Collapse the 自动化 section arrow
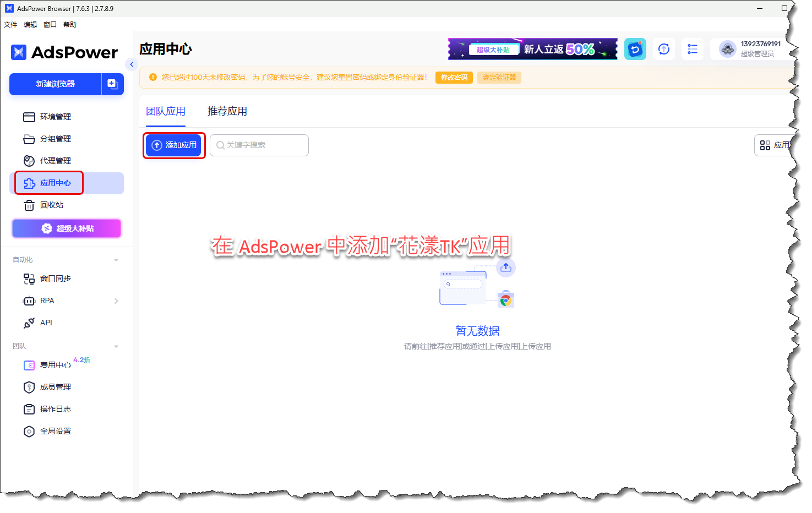 coord(116,260)
